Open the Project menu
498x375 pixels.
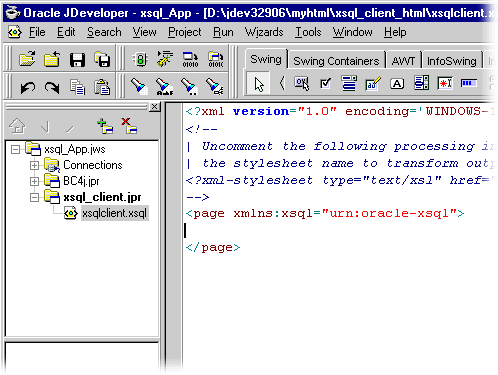tap(185, 32)
